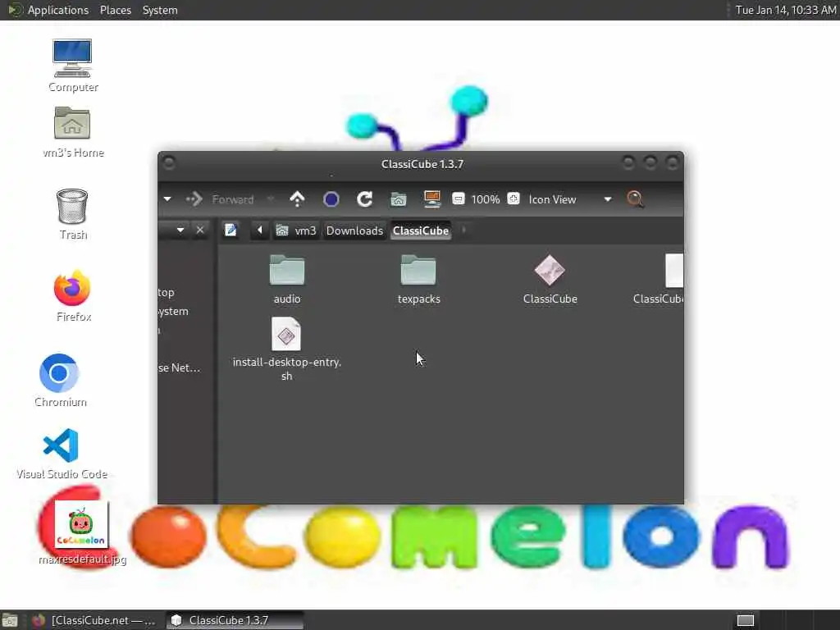Screen dimensions: 840x630
Task: Go up to the parent folder
Action: pos(297,199)
